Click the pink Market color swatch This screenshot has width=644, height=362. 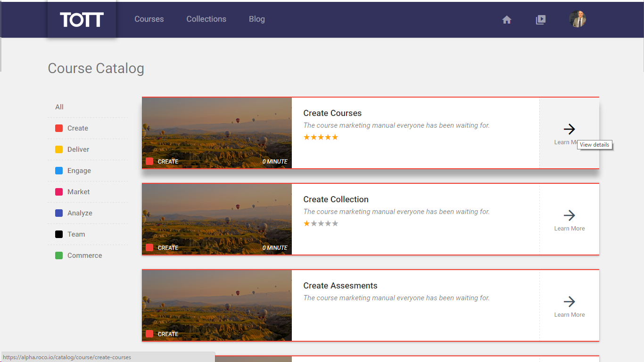point(59,192)
